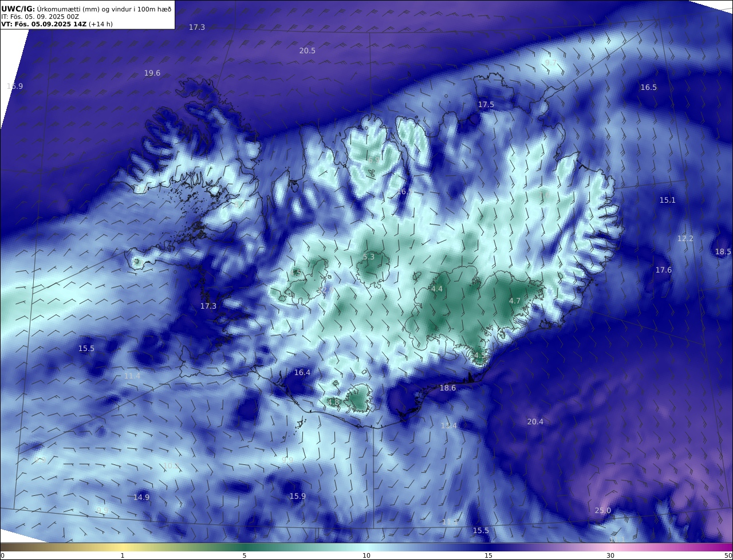
Task: Click the 4.4 value label
Action: [437, 289]
